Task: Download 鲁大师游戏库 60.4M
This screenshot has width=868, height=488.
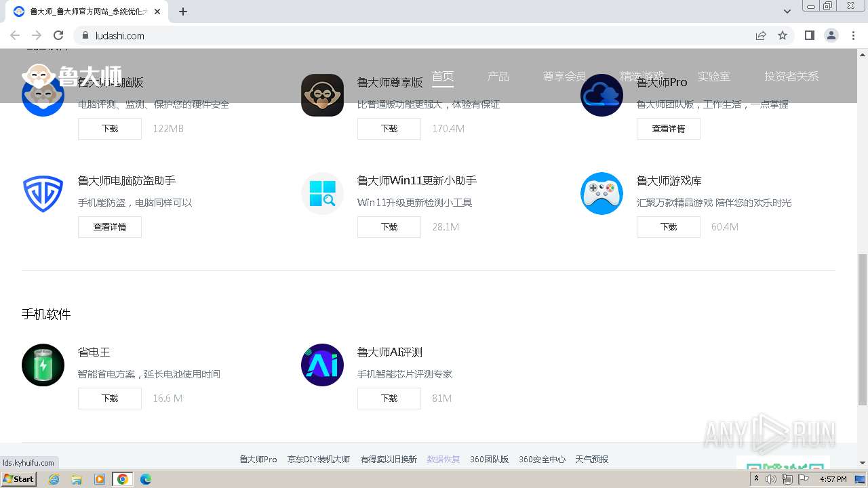Action: pyautogui.click(x=669, y=227)
